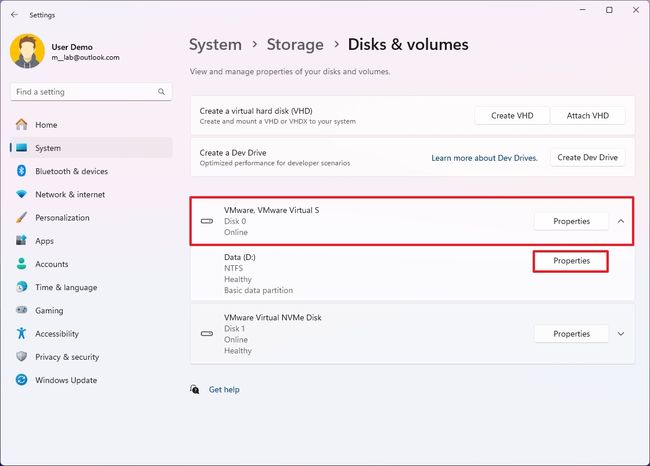Image resolution: width=650 pixels, height=466 pixels.
Task: Select Privacy & security in sidebar
Action: pos(67,357)
